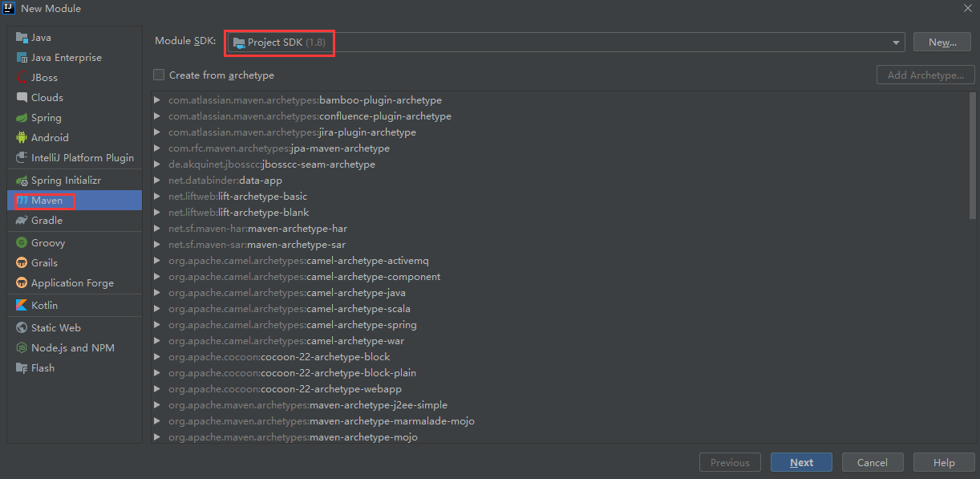Click the Gradle elephant icon
980x479 pixels.
[22, 221]
